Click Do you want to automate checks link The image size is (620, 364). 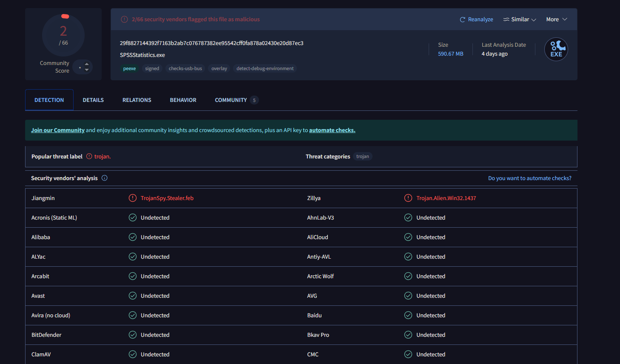coord(530,178)
